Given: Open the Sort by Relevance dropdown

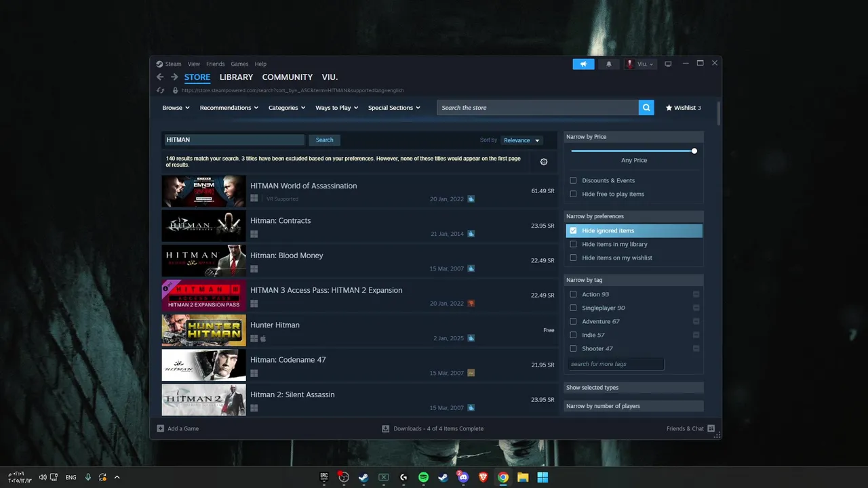Looking at the screenshot, I should pyautogui.click(x=521, y=140).
